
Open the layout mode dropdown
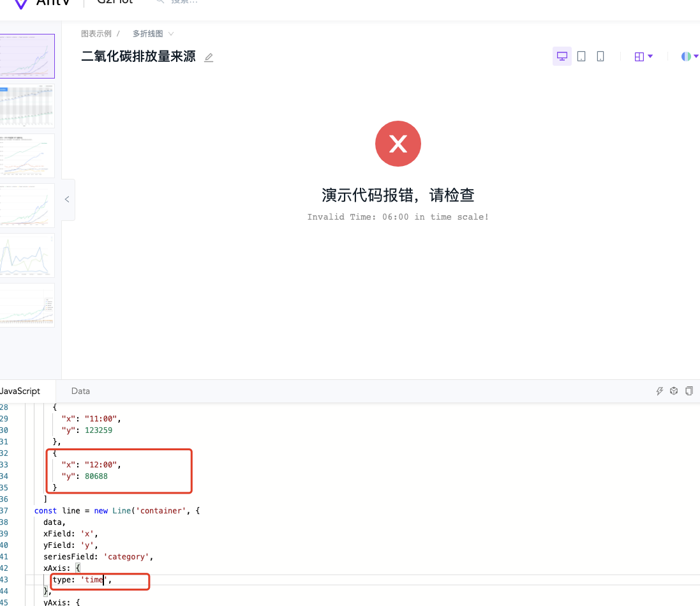[643, 56]
